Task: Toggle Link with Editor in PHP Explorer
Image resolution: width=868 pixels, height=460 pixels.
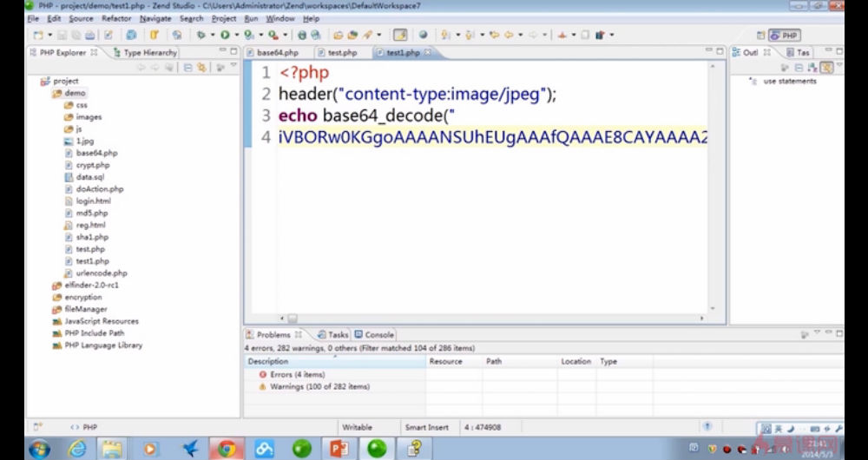Action: (201, 68)
